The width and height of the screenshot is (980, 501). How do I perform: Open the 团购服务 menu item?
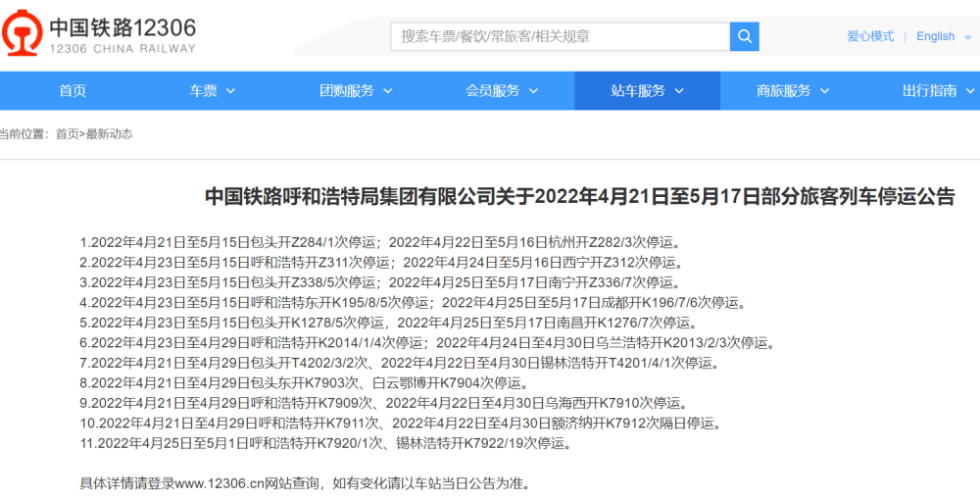tap(357, 91)
